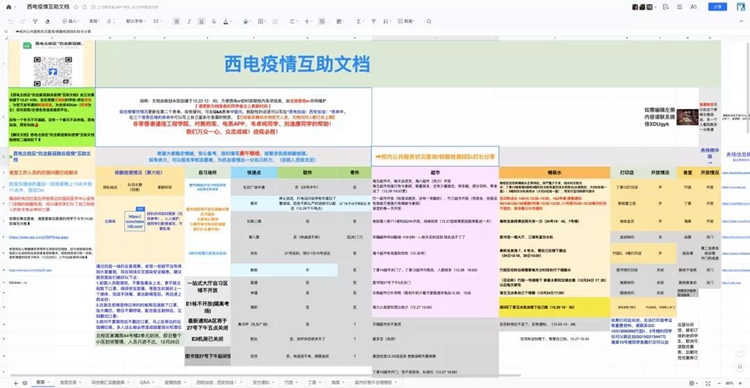Toggle strikethrough formatting

[213, 22]
